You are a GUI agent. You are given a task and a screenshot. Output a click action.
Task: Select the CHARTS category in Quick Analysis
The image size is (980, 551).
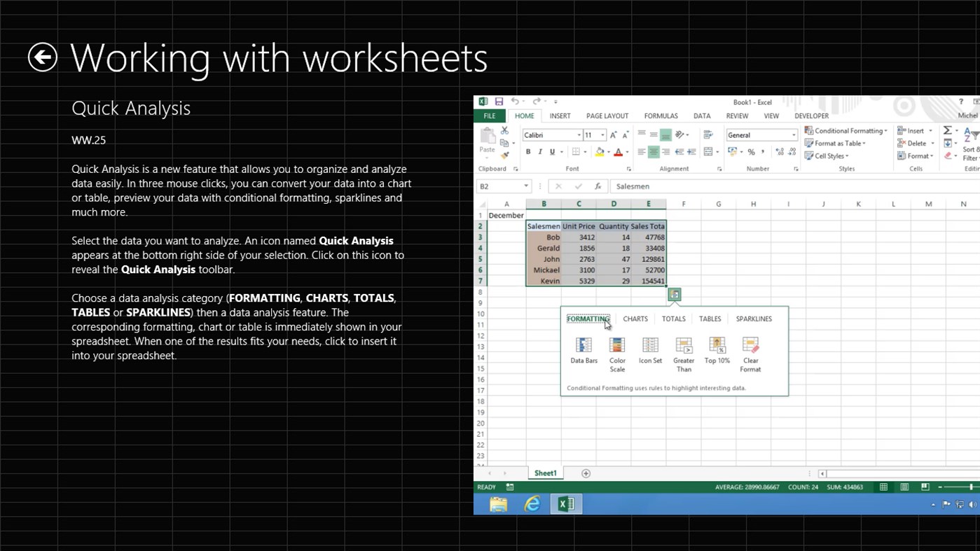(x=635, y=319)
